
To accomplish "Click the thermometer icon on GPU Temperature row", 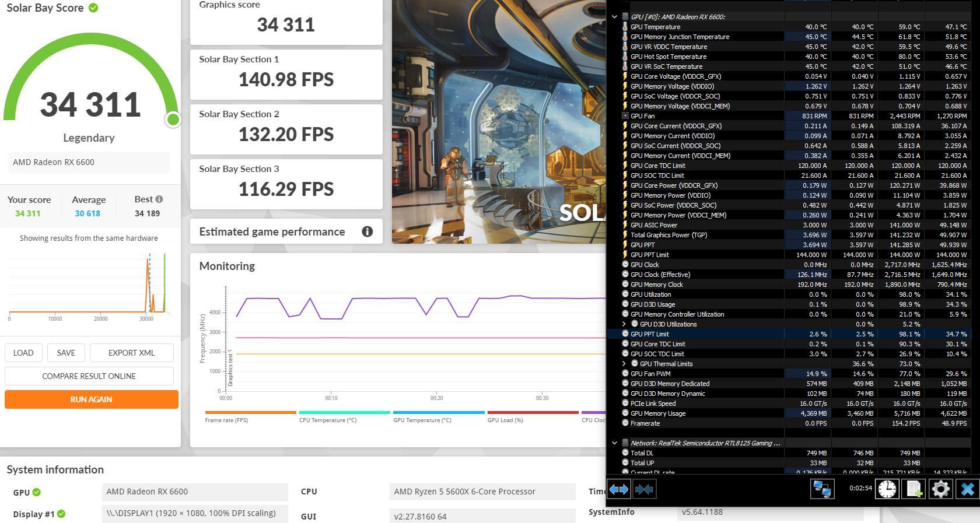I will 625,27.
